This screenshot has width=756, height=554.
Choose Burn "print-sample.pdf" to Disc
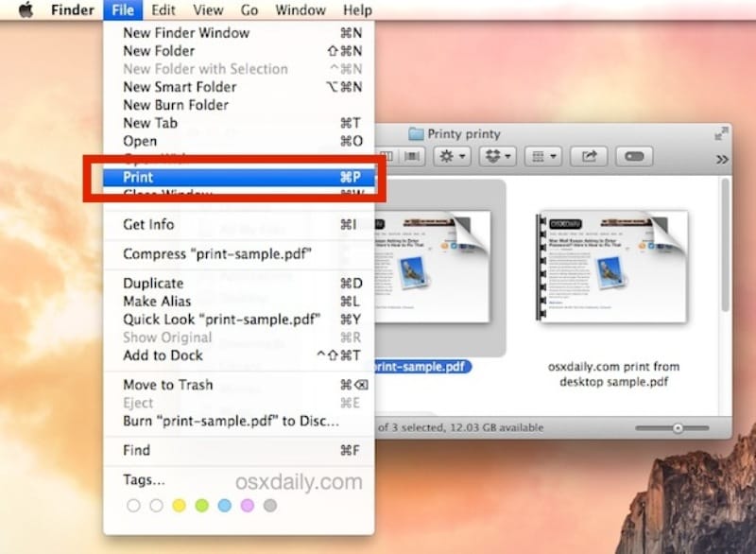click(x=239, y=421)
